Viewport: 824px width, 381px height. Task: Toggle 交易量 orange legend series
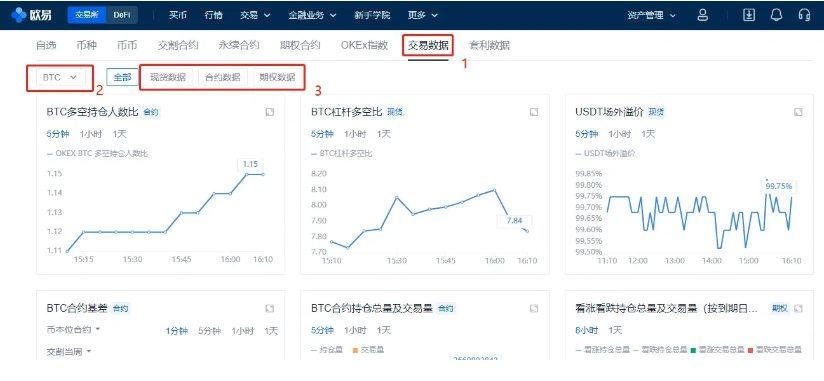[368, 349]
